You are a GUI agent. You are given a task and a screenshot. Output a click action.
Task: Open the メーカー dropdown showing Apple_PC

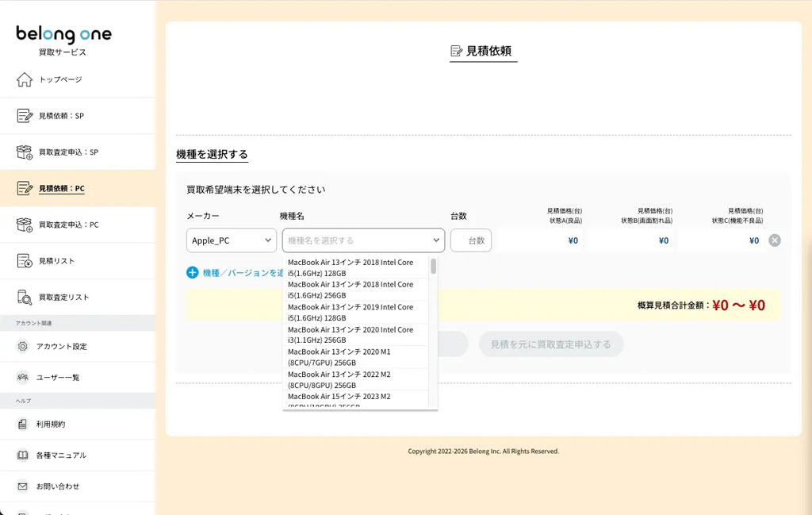point(232,240)
